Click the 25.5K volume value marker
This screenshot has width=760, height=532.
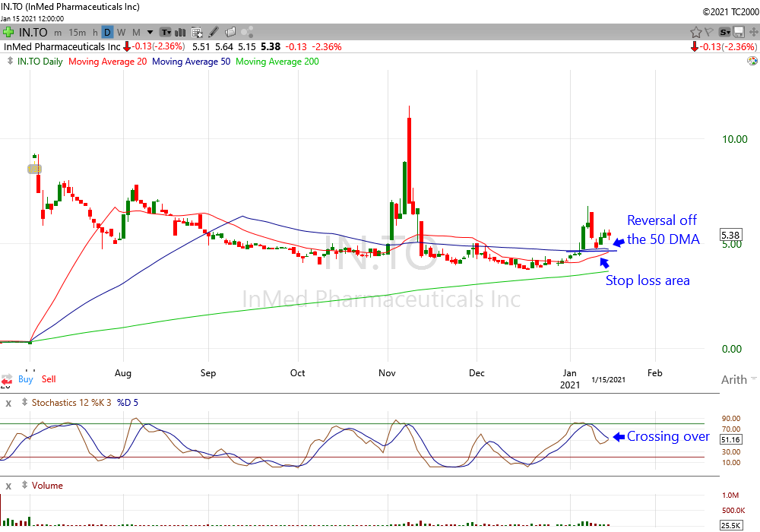click(x=730, y=525)
